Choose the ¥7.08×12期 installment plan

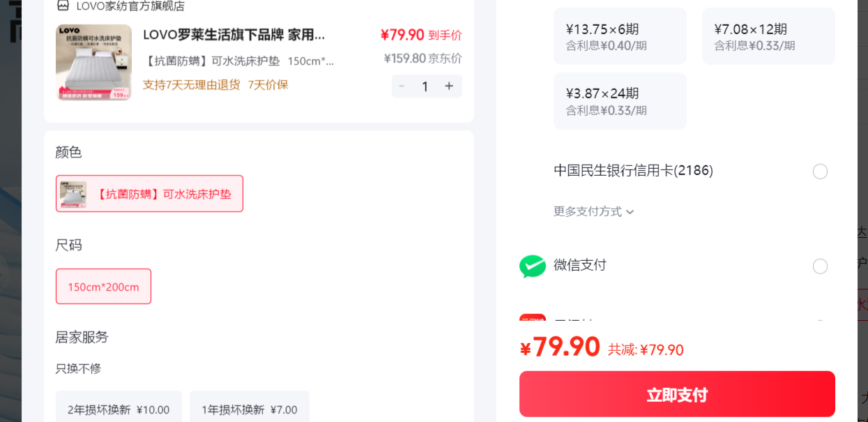point(768,36)
